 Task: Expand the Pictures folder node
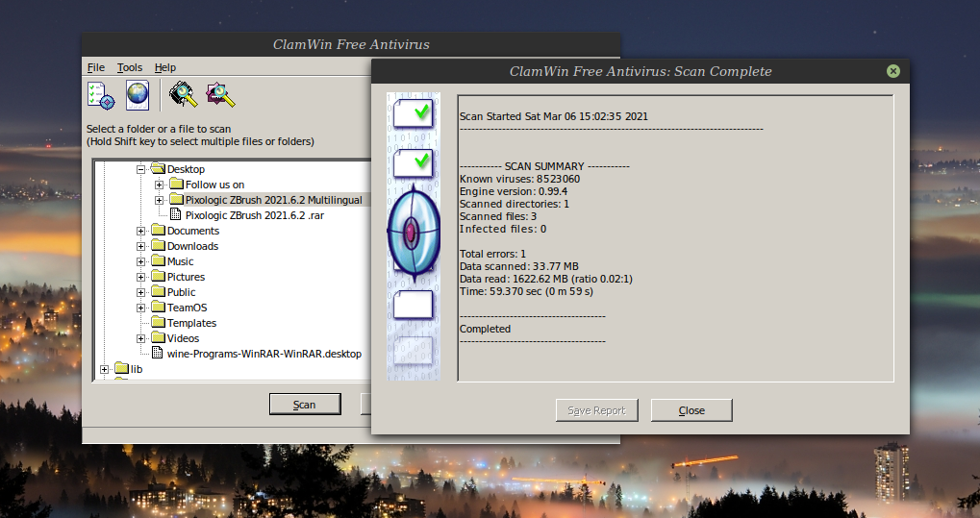click(140, 277)
